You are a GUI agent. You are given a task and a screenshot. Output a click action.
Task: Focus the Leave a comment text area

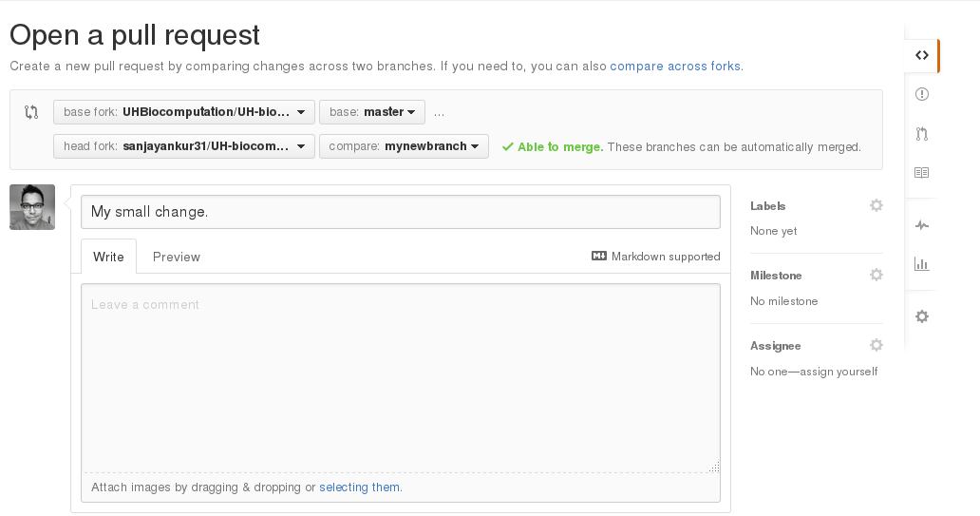tap(401, 378)
